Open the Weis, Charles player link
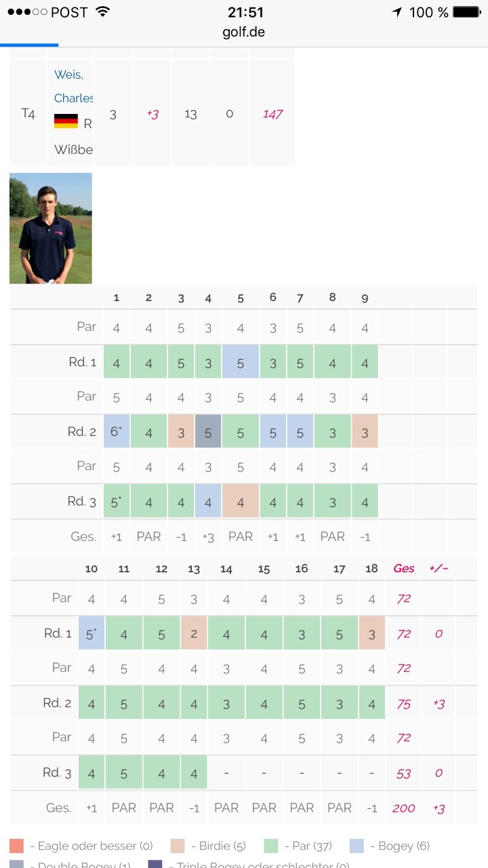This screenshot has width=488, height=868. (73, 85)
